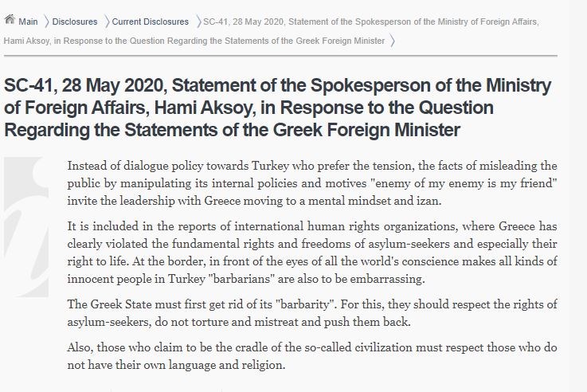Click the trailing chevron ending the breadcrumb
Viewport: 587px width, 392px height.
pyautogui.click(x=393, y=40)
